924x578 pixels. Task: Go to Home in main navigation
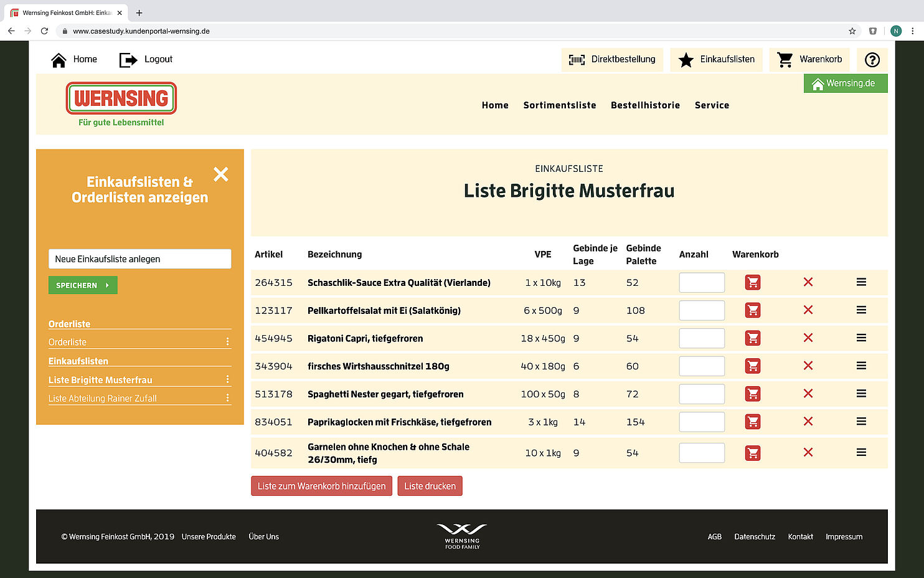pyautogui.click(x=495, y=105)
